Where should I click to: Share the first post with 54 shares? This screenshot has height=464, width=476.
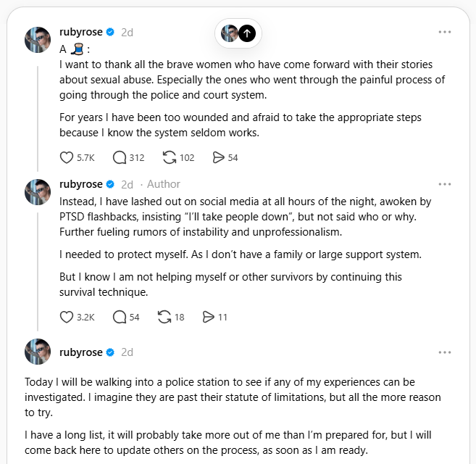[218, 157]
